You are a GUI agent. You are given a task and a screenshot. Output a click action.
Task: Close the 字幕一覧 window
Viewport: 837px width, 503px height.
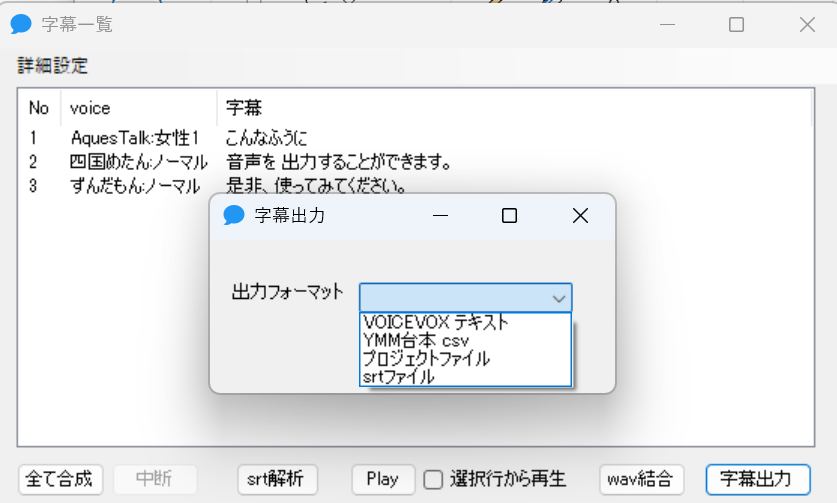(x=807, y=25)
